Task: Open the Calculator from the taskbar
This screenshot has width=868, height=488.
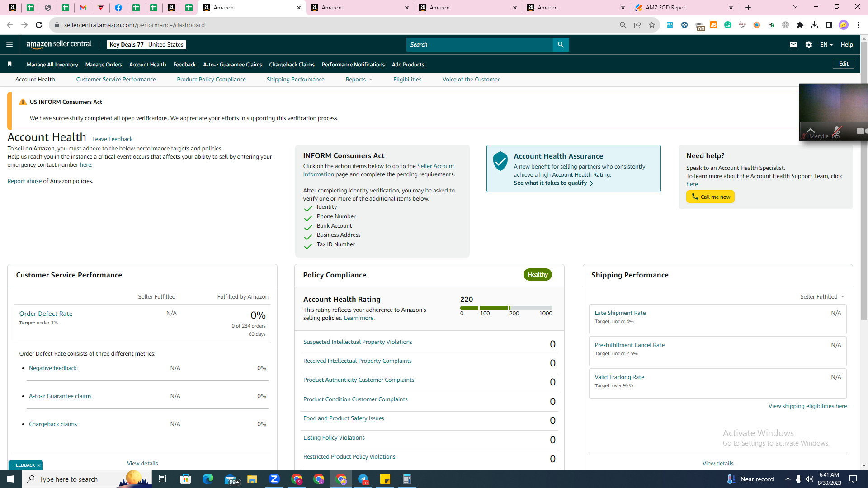Action: pyautogui.click(x=407, y=479)
